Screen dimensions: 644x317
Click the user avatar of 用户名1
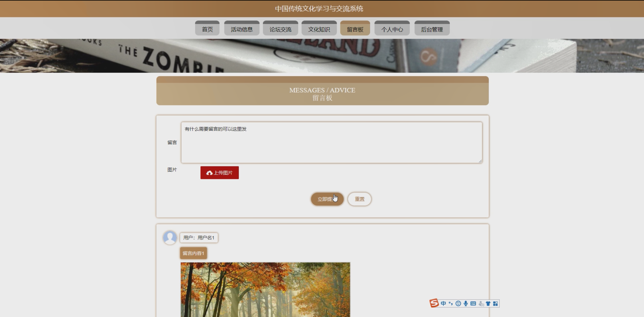point(170,238)
